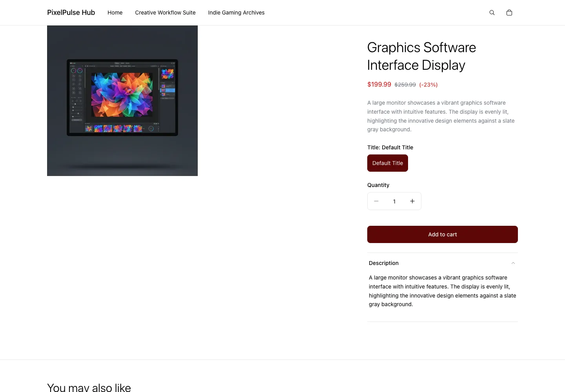Click the Description section heading text
This screenshot has width=565, height=392.
[x=384, y=263]
